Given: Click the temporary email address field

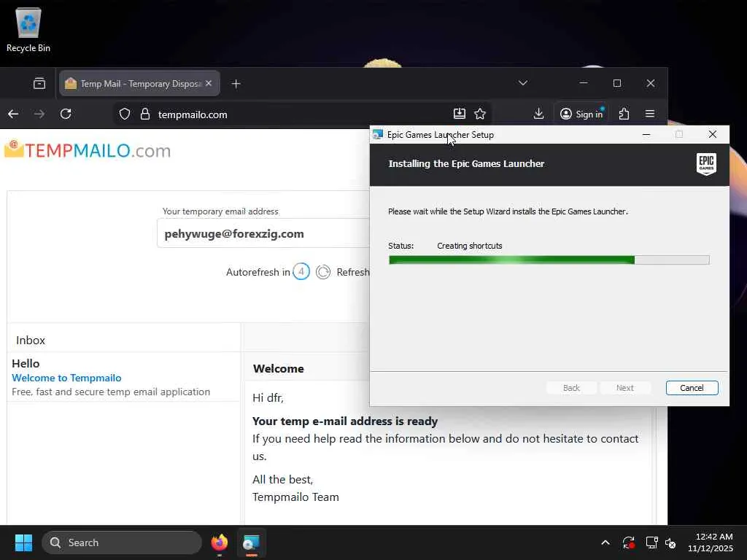Looking at the screenshot, I should pos(263,233).
